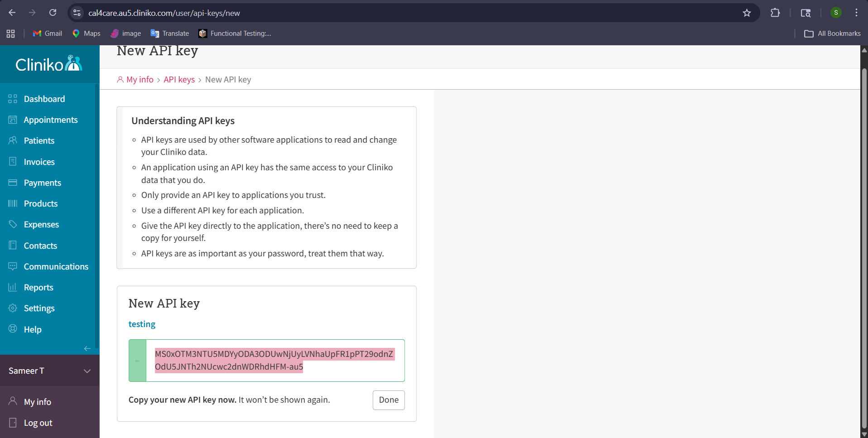Open the Chrome three-dot menu
This screenshot has width=868, height=438.
[x=856, y=13]
